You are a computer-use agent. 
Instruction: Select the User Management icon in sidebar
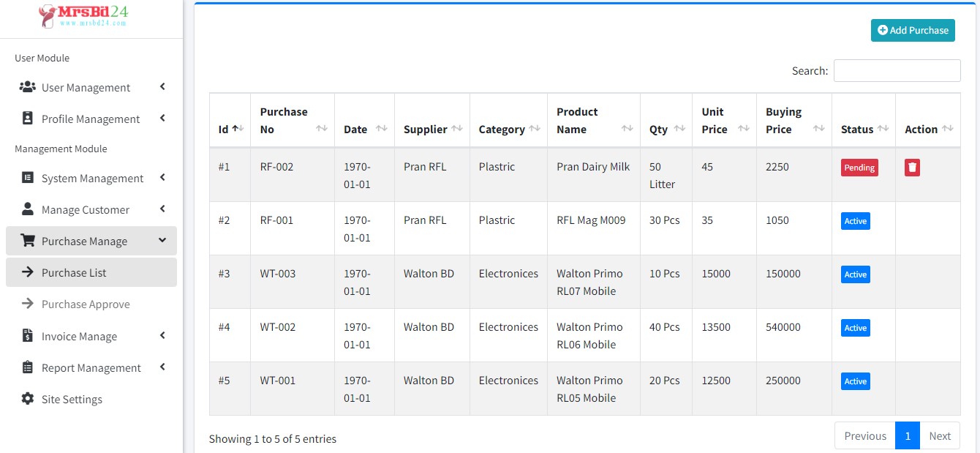pos(27,87)
